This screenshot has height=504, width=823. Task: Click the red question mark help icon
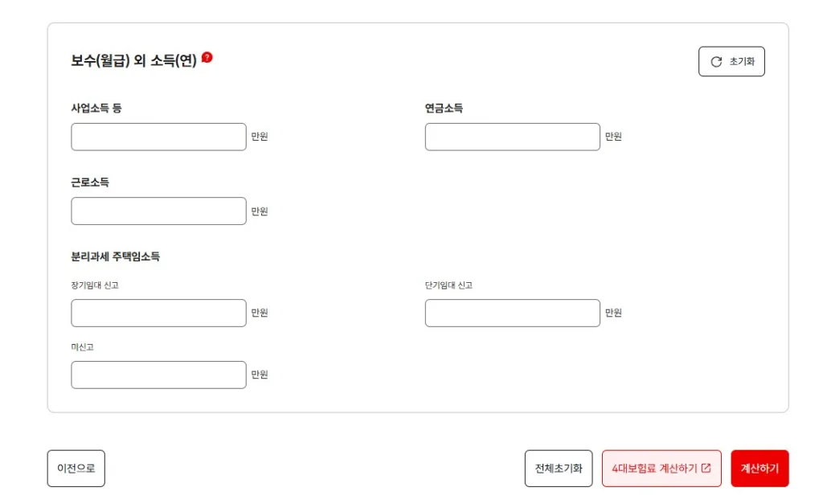pos(207,57)
